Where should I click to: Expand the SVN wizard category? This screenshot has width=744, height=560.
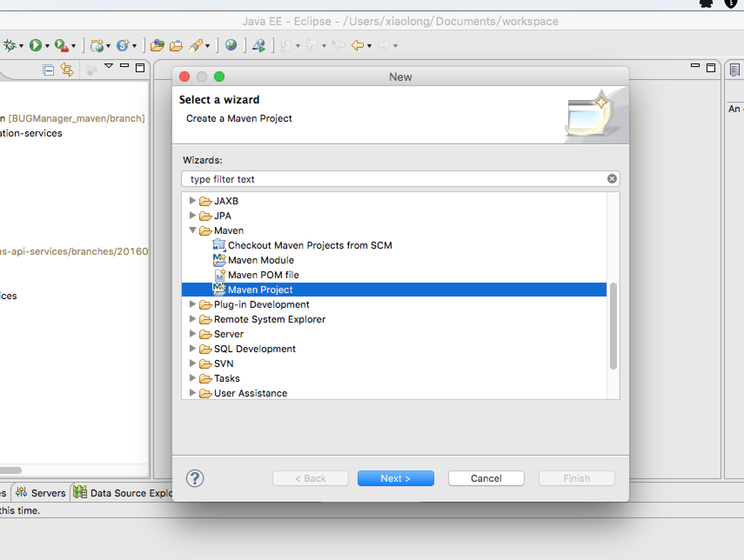[192, 363]
